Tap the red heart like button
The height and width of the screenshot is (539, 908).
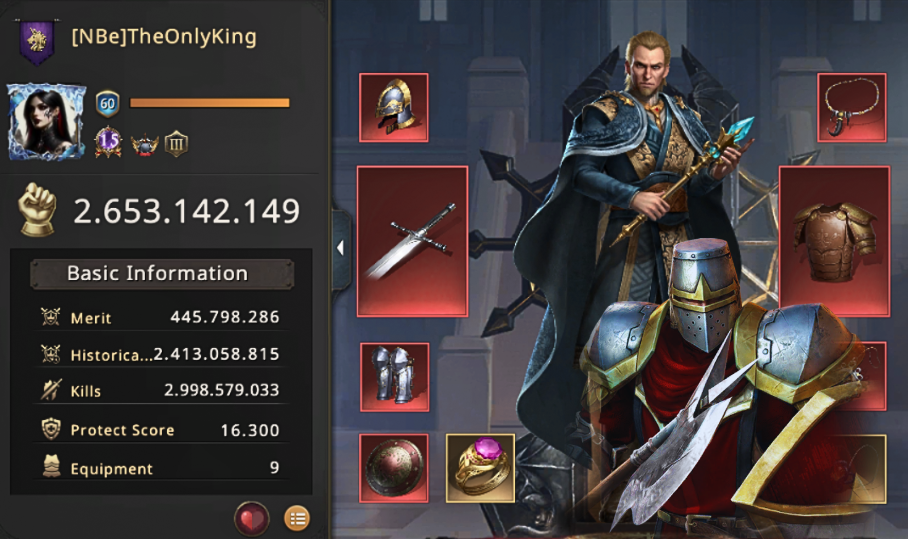click(x=251, y=518)
